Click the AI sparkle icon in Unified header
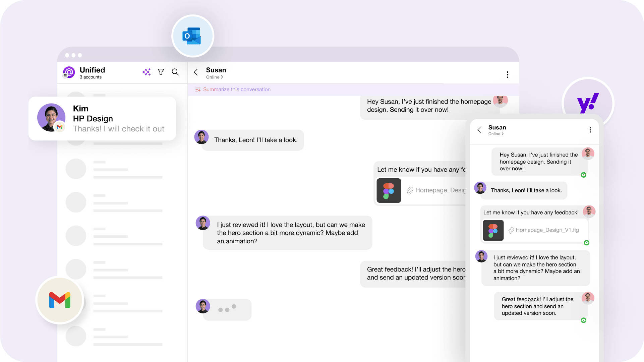Image resolution: width=644 pixels, height=362 pixels. pyautogui.click(x=147, y=72)
